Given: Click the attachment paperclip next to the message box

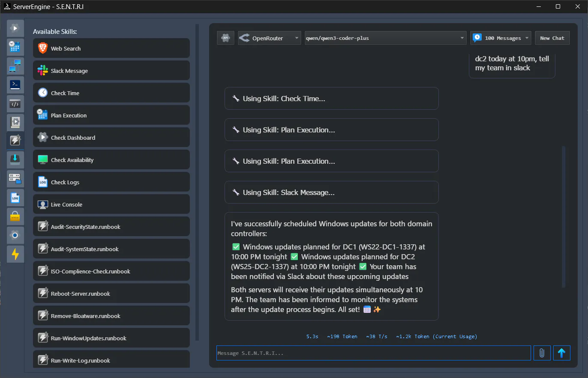Looking at the screenshot, I should 542,353.
